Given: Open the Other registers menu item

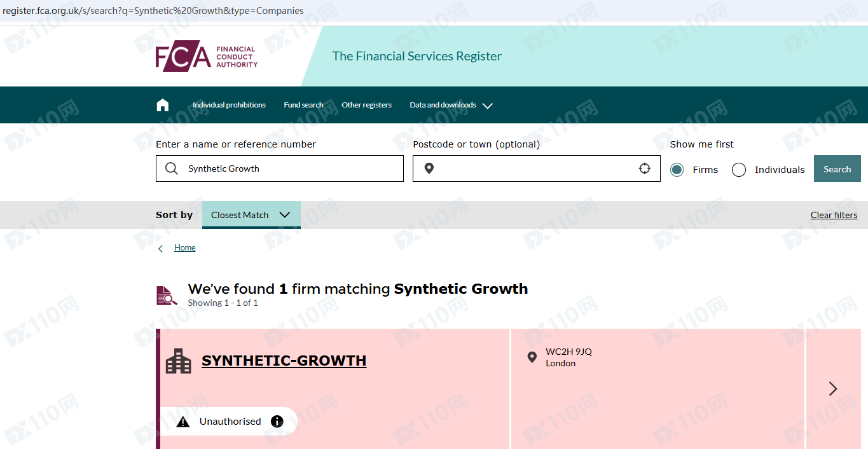Looking at the screenshot, I should tap(366, 105).
